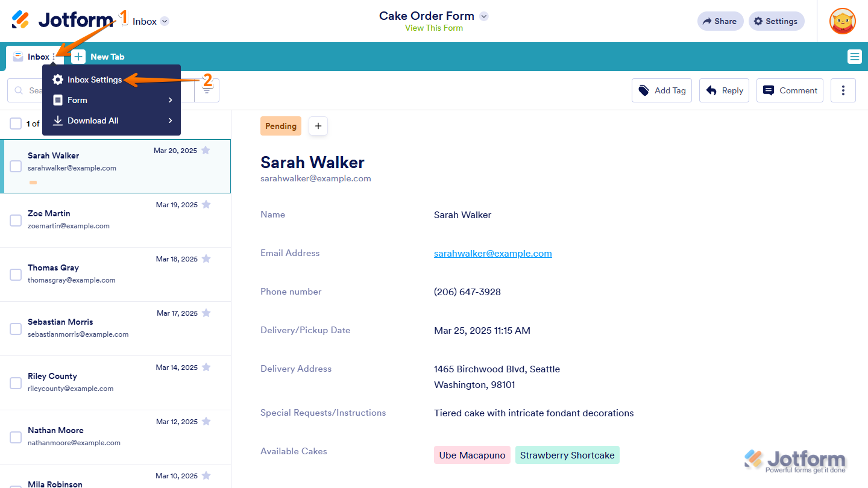The image size is (868, 488).
Task: Click the search magnifier icon
Action: coord(19,90)
